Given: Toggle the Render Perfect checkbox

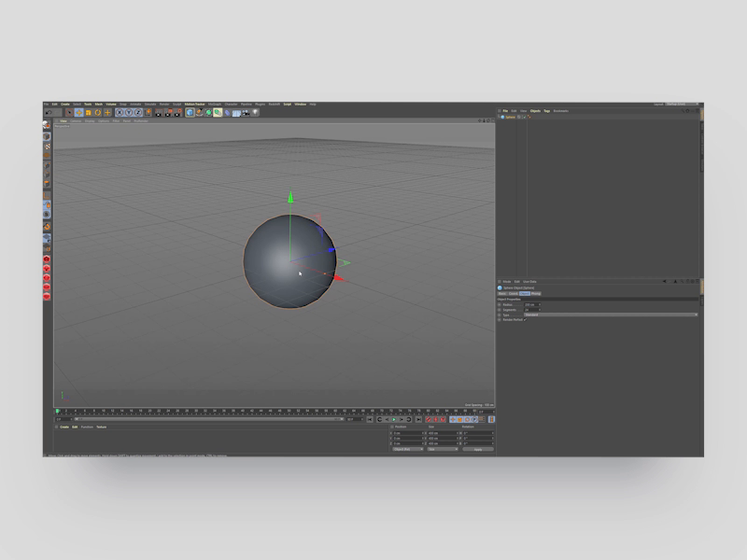Looking at the screenshot, I should point(526,320).
